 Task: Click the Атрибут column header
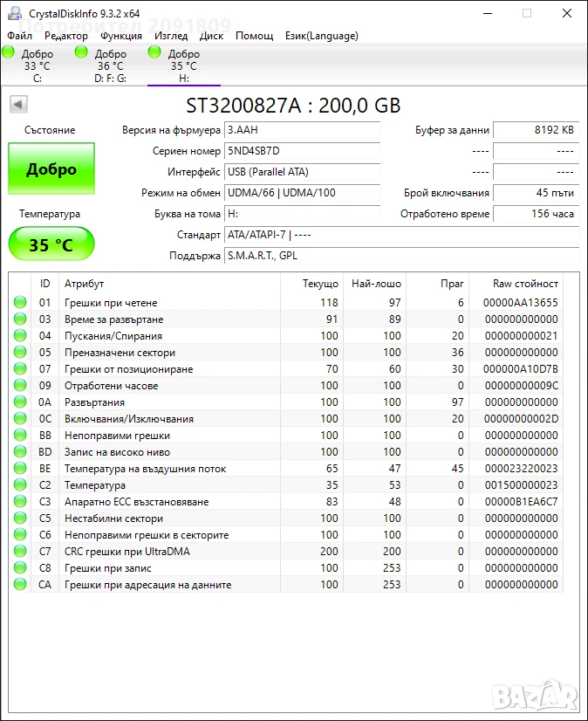point(169,283)
